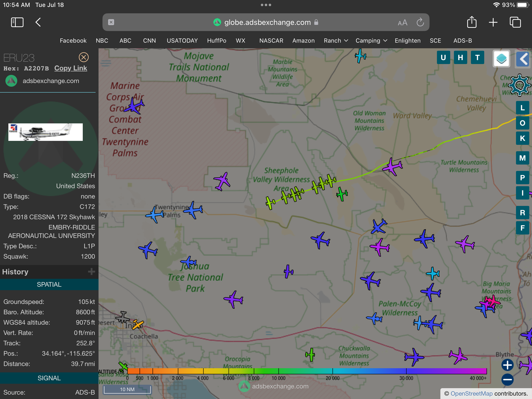Open the CNN bookmark
The width and height of the screenshot is (532, 399).
pos(150,41)
